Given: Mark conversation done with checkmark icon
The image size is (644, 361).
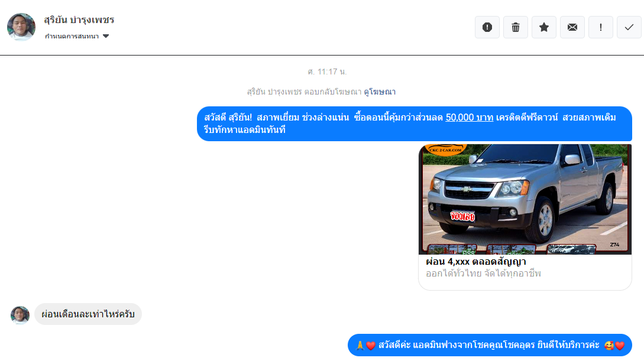Looking at the screenshot, I should pyautogui.click(x=629, y=27).
